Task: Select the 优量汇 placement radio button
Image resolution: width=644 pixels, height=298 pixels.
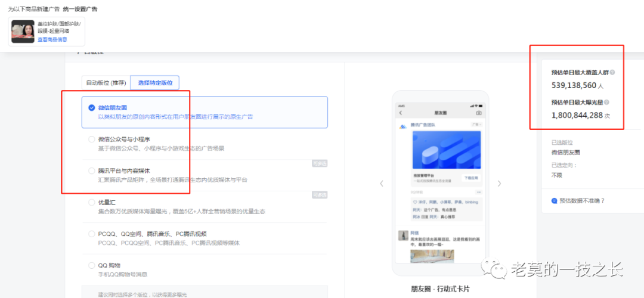Action: click(x=92, y=203)
